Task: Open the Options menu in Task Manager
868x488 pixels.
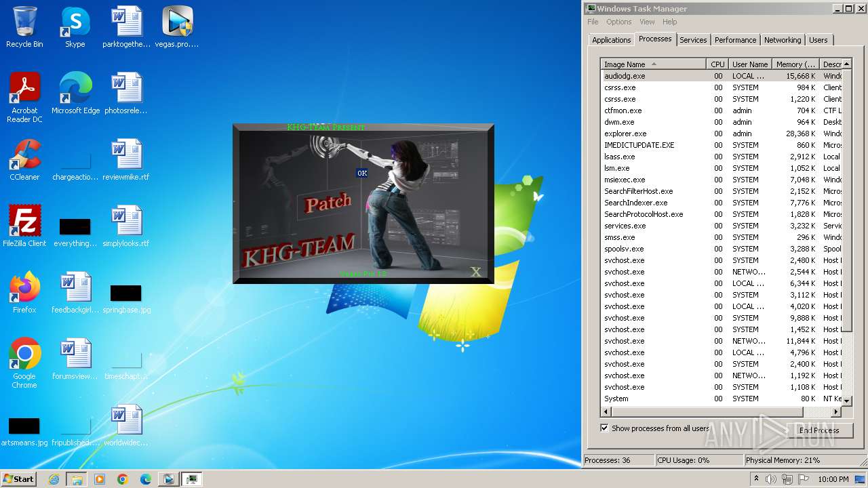Action: click(x=618, y=22)
